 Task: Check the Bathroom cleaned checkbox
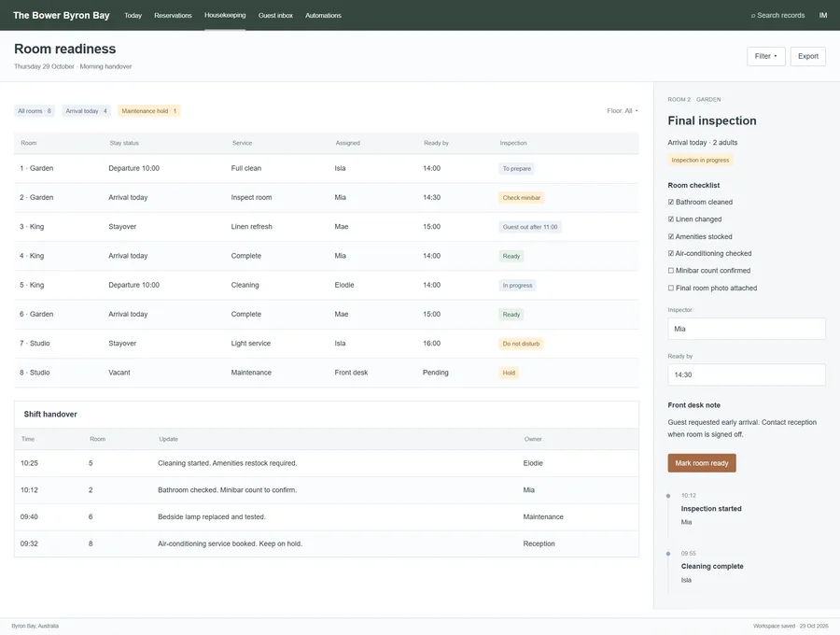(x=671, y=202)
